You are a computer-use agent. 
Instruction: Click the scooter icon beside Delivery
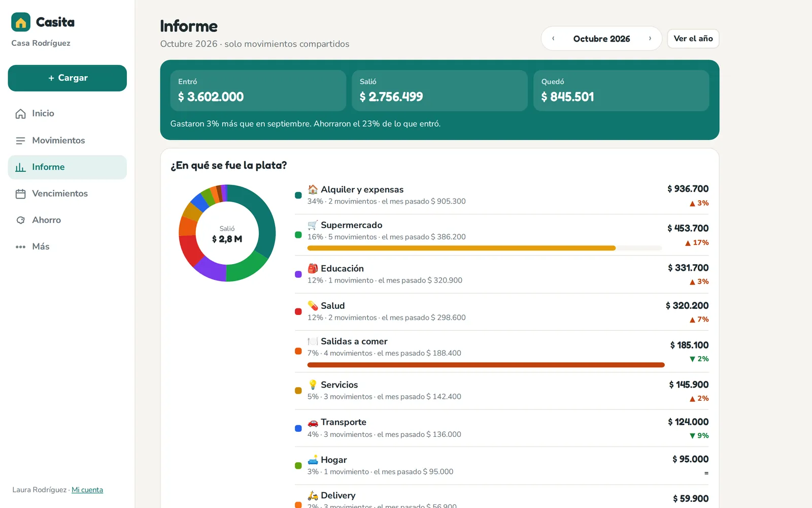(x=313, y=495)
